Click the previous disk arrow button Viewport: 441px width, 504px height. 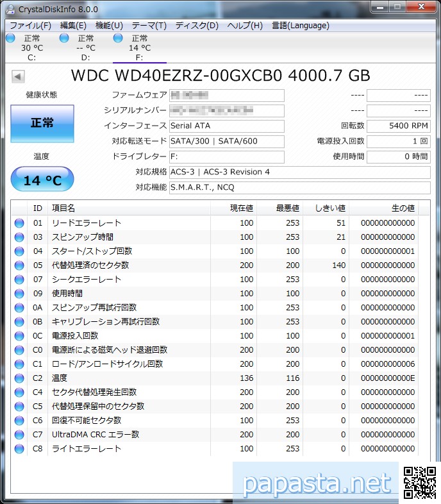18,77
